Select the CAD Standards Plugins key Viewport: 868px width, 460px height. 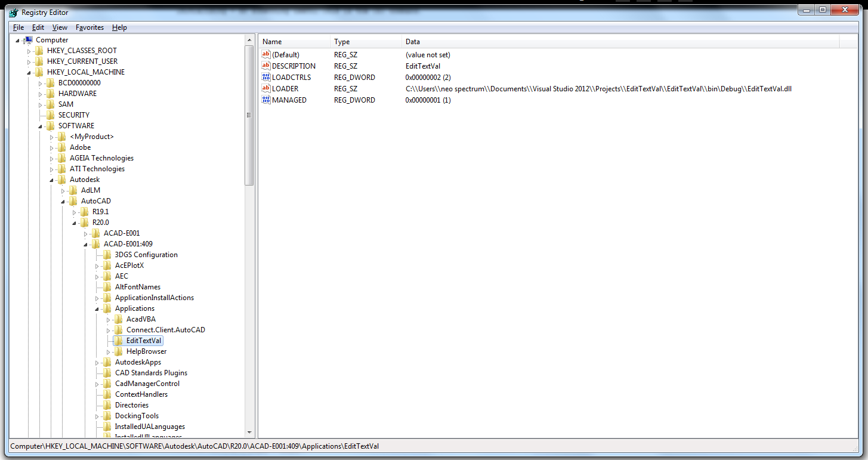click(151, 373)
